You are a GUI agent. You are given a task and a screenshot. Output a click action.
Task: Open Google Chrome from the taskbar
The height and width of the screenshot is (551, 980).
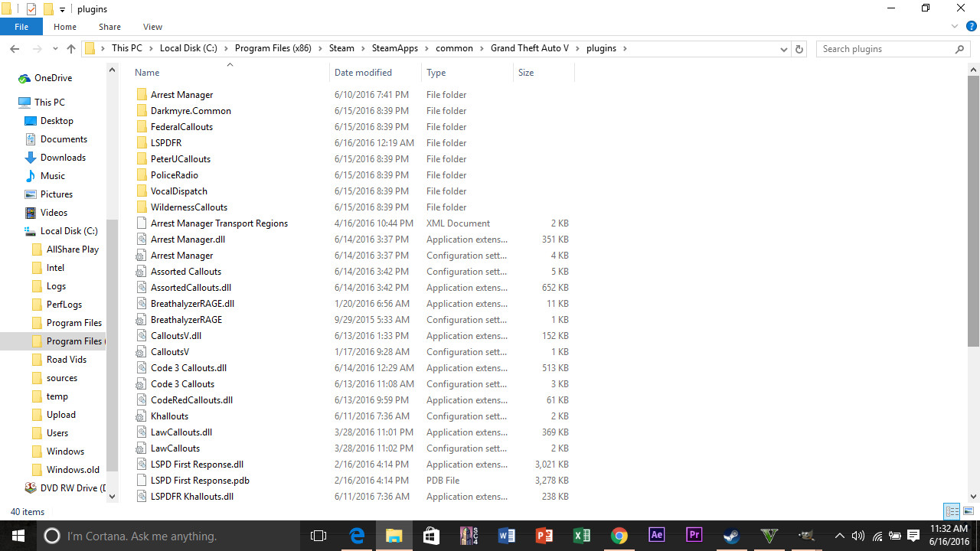coord(619,536)
